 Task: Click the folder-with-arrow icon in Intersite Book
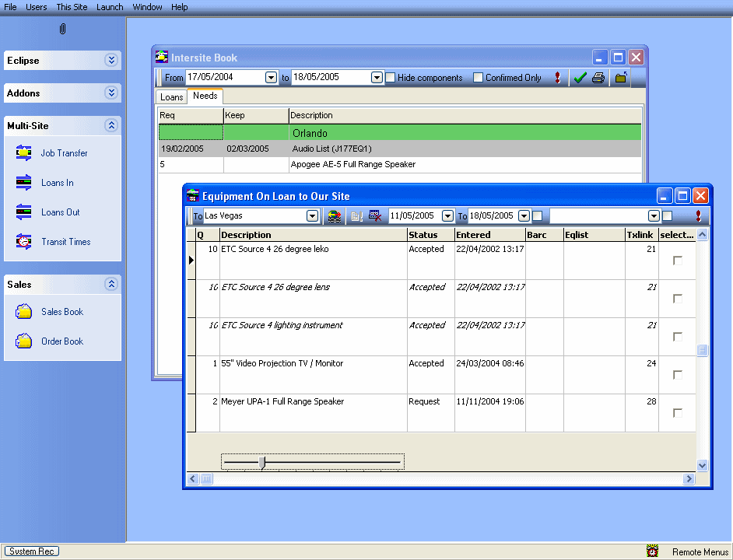pyautogui.click(x=621, y=78)
